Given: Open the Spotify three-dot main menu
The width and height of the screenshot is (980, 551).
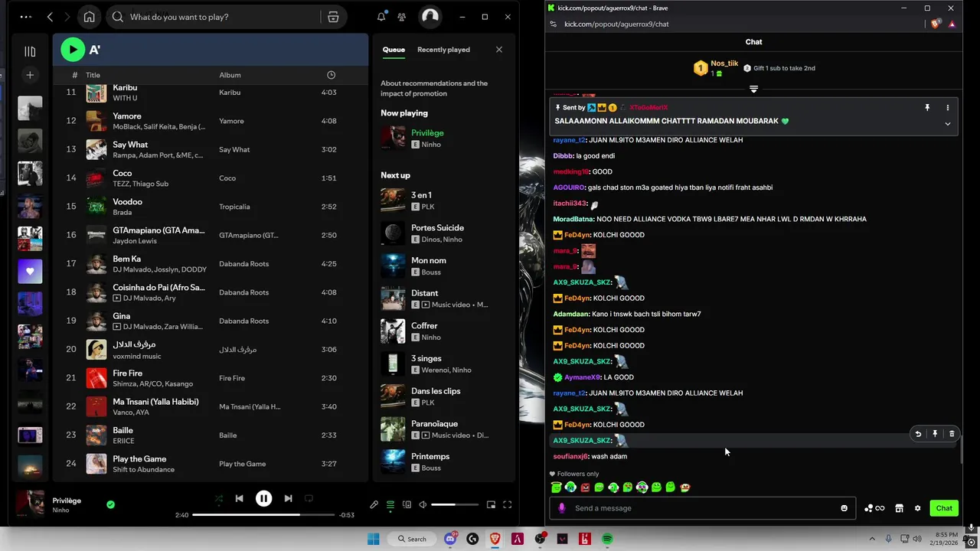Looking at the screenshot, I should (26, 17).
